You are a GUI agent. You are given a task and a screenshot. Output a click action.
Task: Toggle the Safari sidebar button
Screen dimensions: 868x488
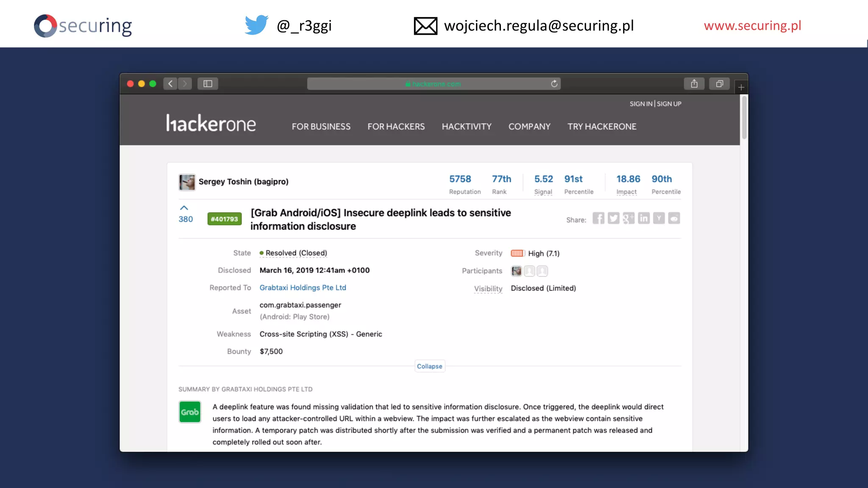[x=208, y=83]
